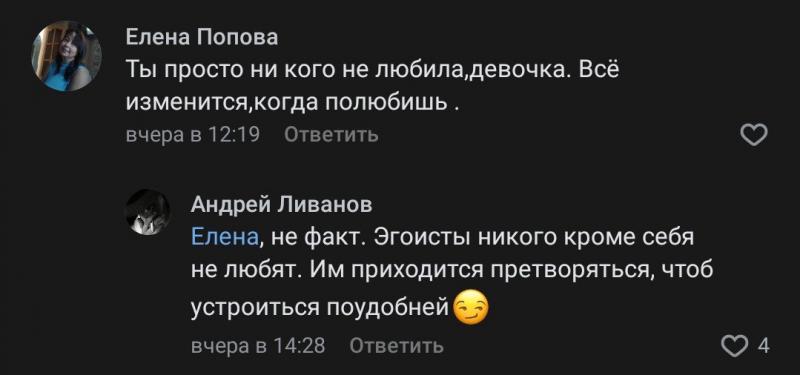The image size is (800, 375).
Task: Open the name link Андрей Ливанов
Action: click(x=281, y=205)
